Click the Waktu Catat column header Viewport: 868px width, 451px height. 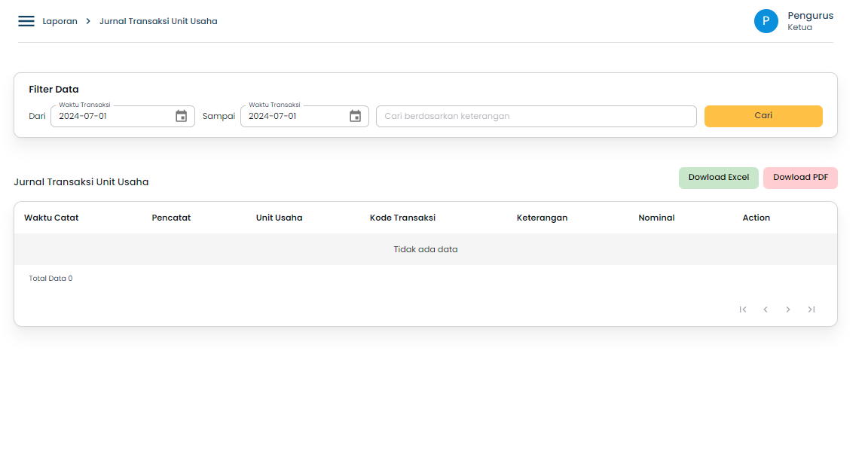(x=51, y=218)
